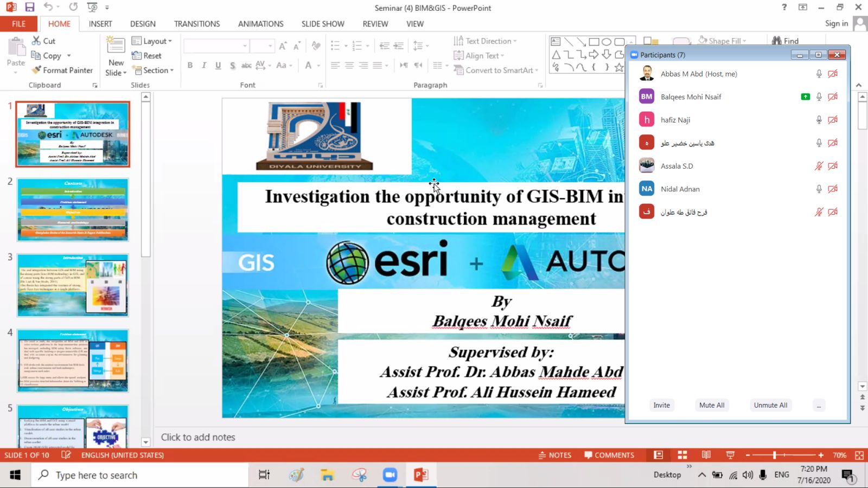Click the zoom slider handle
This screenshot has width=868, height=488.
click(x=775, y=455)
